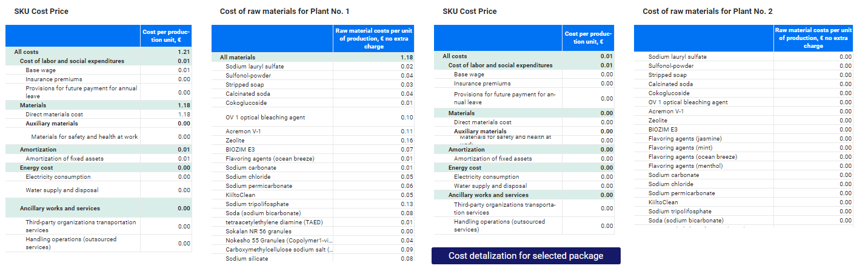The image size is (868, 274).
Task: Click Flavoring agents (ocean breeze) in Plant No. 2 table
Action: 693,156
